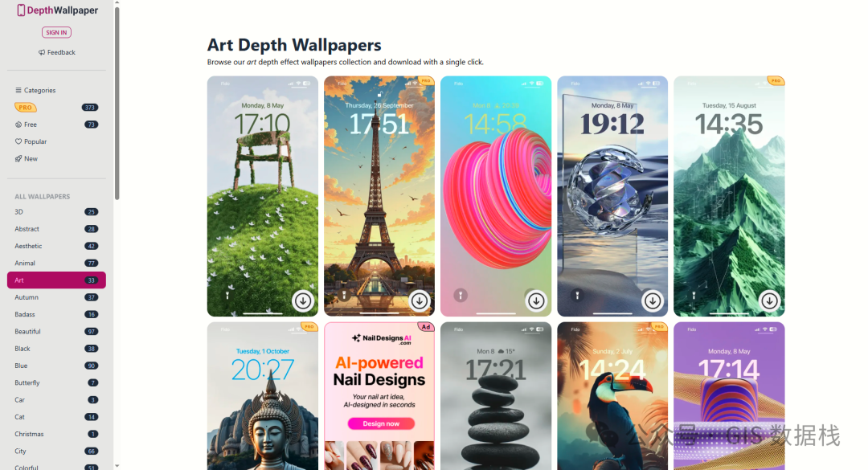Open the stacked stones wallpaper thumbnail

496,396
